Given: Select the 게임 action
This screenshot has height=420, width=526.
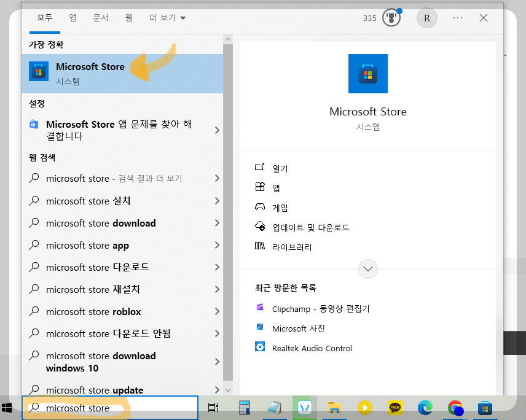Looking at the screenshot, I should [271, 208].
